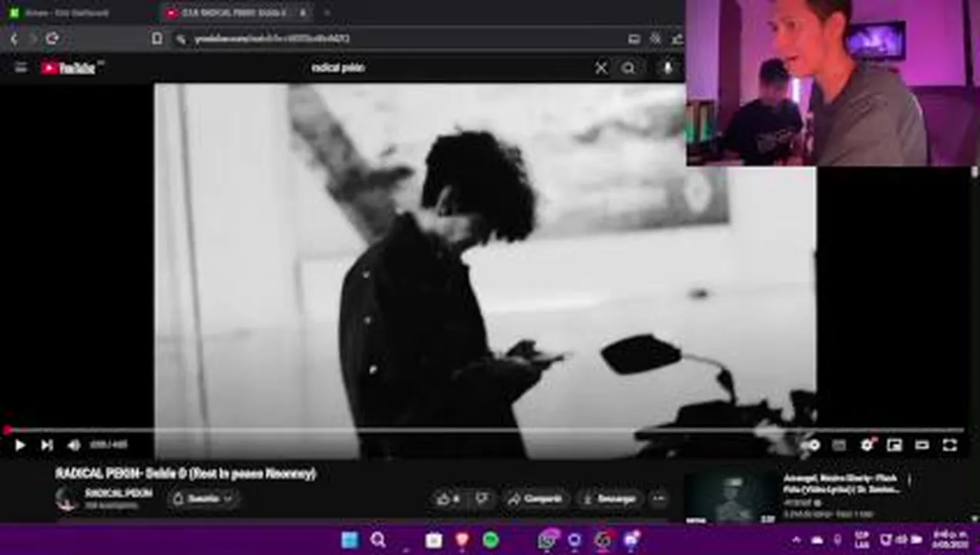980x555 pixels.
Task: Open a new browser tab
Action: pyautogui.click(x=327, y=13)
